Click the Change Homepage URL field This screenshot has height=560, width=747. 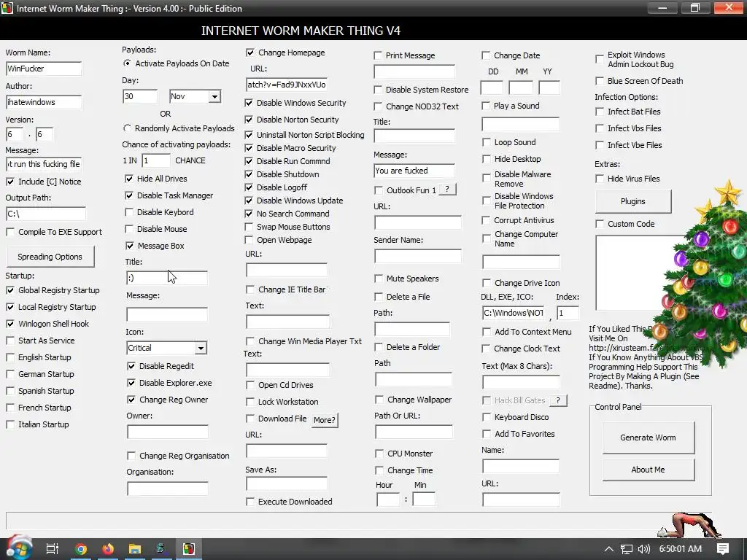click(x=286, y=85)
